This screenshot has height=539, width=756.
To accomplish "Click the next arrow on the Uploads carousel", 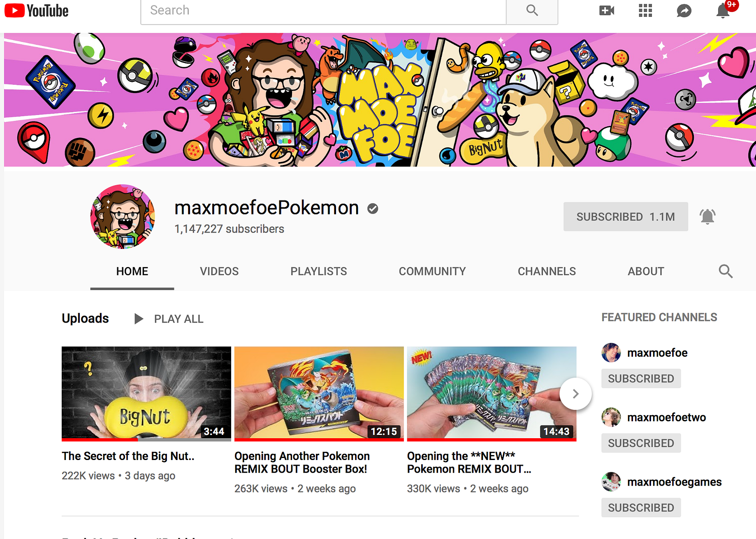I will coord(575,394).
